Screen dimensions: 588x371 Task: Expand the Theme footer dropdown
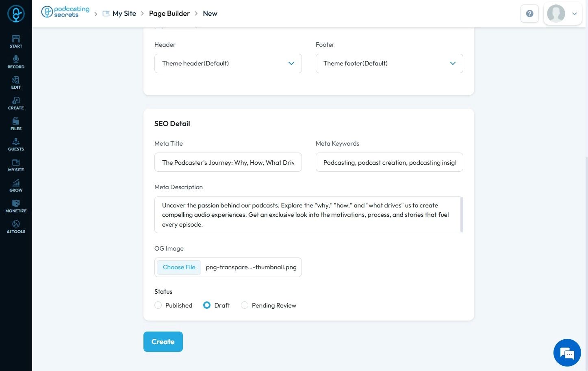389,63
